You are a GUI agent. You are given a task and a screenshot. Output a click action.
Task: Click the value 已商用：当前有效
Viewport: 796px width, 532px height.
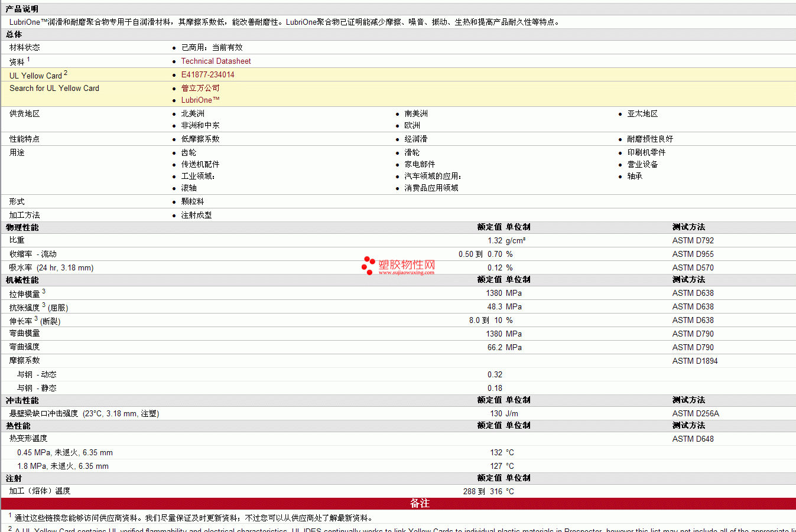pyautogui.click(x=212, y=47)
